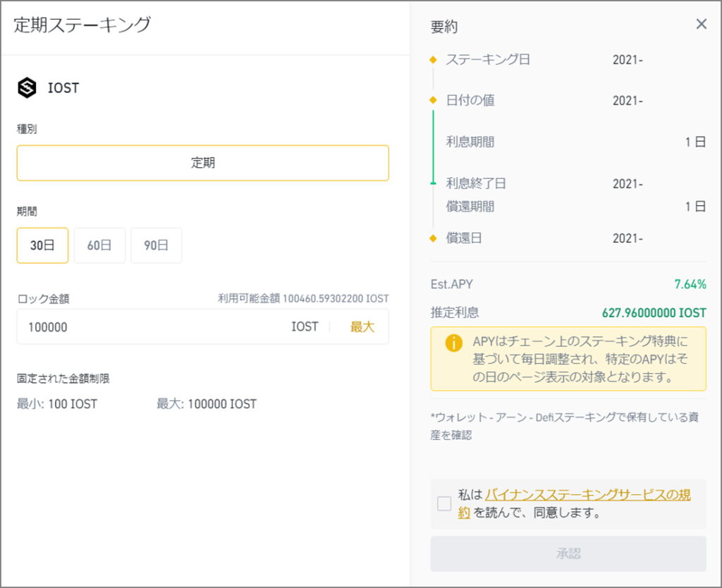Check the staking terms agreement checkbox
The height and width of the screenshot is (588, 722).
444,503
